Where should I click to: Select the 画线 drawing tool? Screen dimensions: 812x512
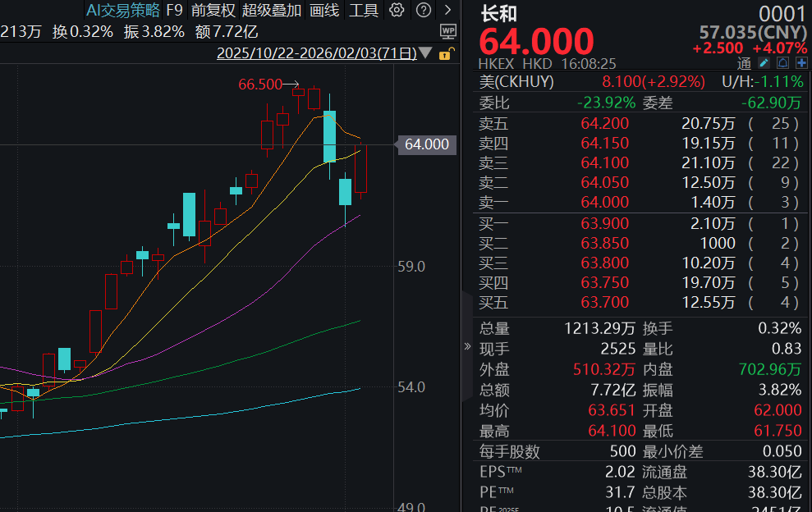point(324,11)
